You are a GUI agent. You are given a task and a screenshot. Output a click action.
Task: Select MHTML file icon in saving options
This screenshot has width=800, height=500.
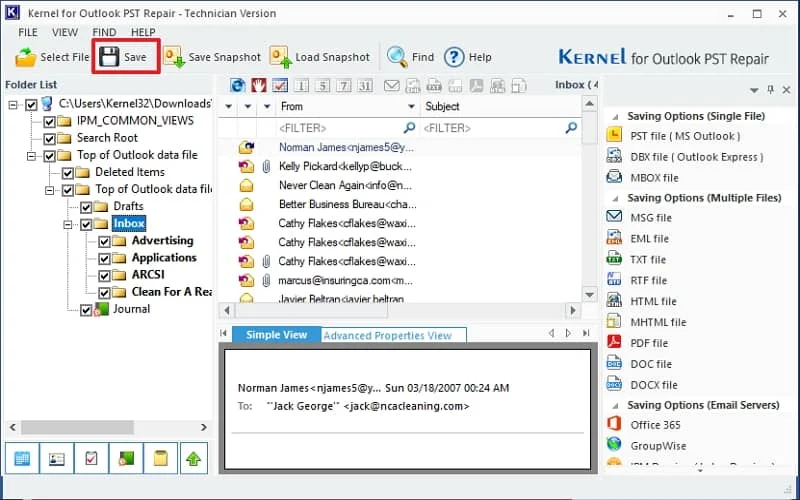pyautogui.click(x=614, y=321)
